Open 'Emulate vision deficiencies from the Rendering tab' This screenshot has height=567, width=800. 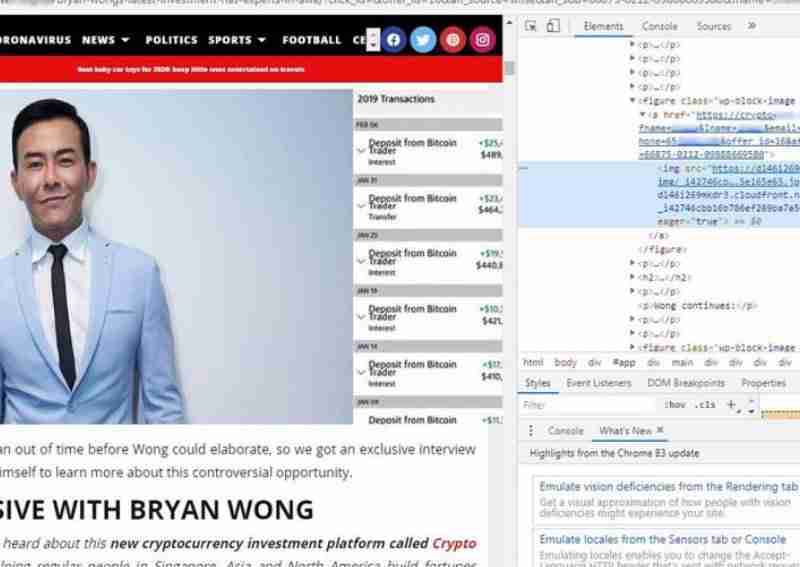[x=668, y=486]
